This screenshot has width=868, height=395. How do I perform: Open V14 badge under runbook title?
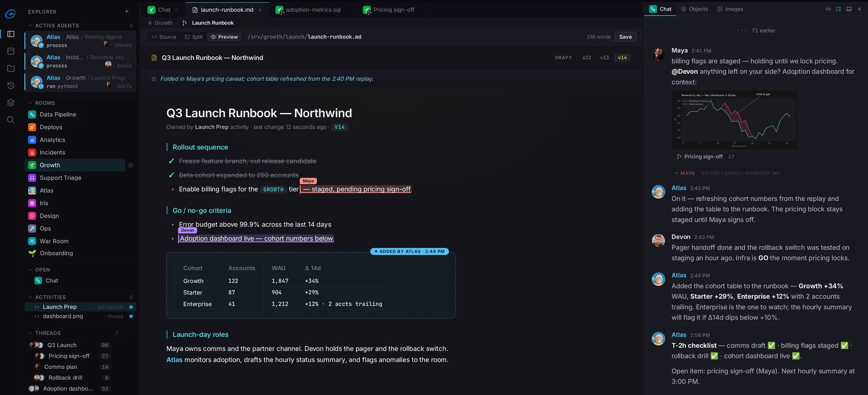click(x=339, y=127)
